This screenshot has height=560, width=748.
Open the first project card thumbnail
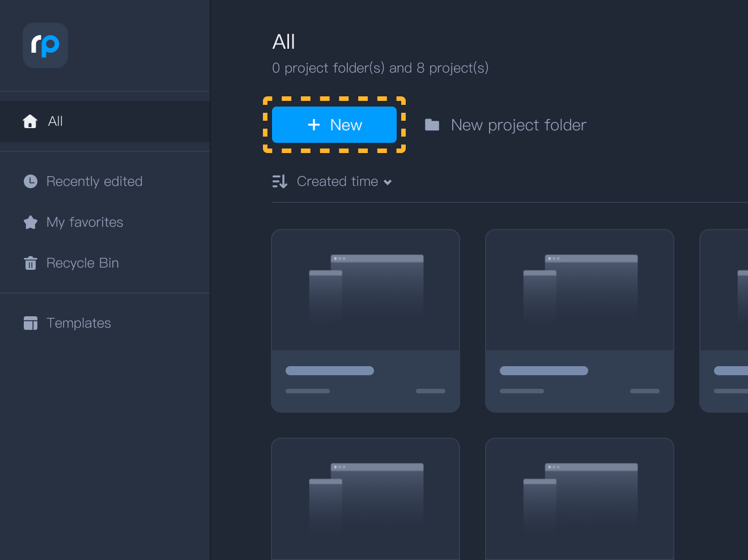click(x=365, y=290)
